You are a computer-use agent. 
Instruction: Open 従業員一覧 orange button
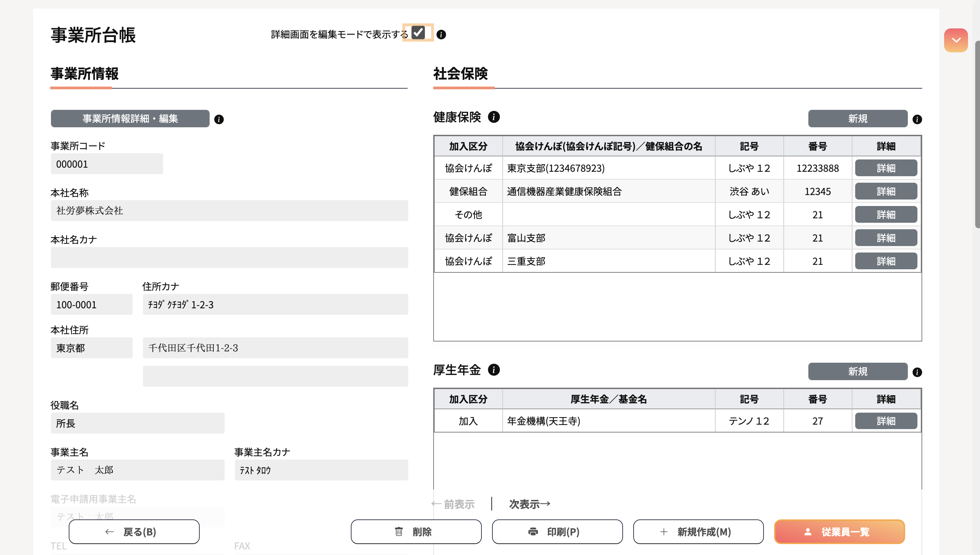(x=839, y=532)
